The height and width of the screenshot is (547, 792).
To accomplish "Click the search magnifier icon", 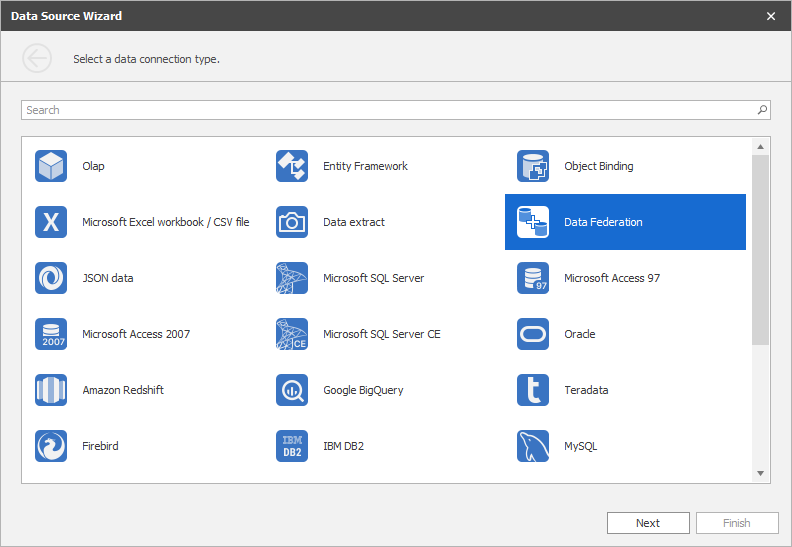I will point(762,110).
